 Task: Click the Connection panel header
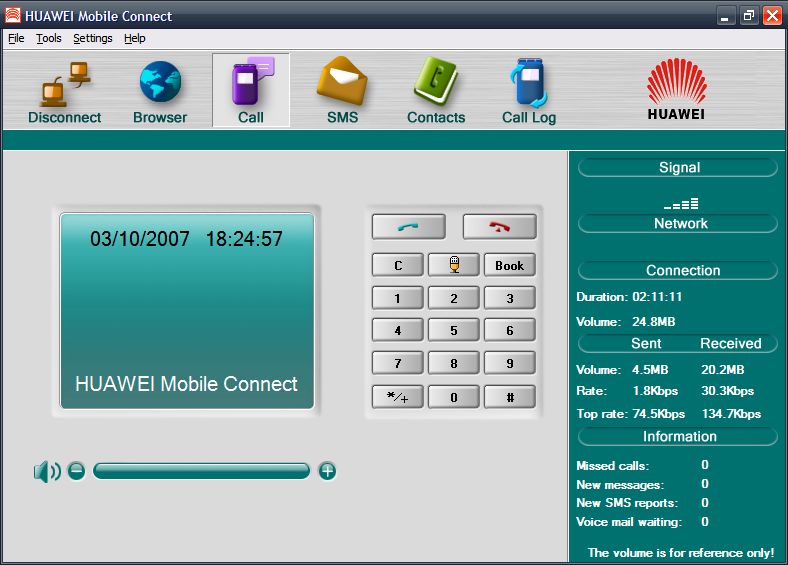[678, 270]
